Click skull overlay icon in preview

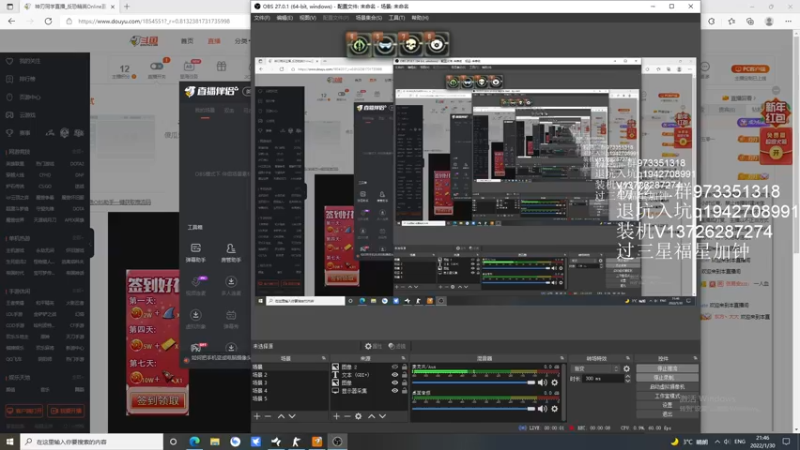pyautogui.click(x=410, y=44)
